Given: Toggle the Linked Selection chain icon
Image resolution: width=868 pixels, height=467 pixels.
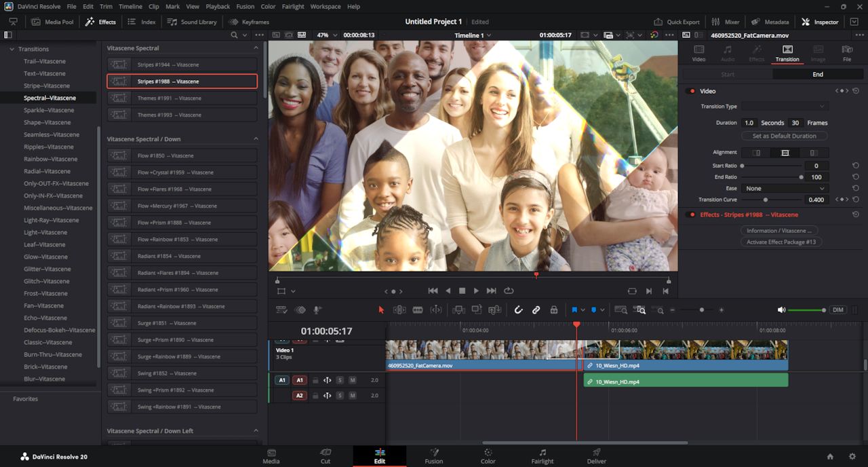Looking at the screenshot, I should pos(536,310).
